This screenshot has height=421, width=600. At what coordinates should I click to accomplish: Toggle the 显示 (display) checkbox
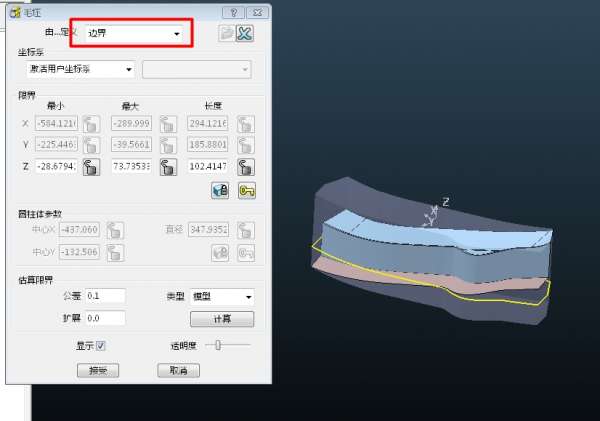[100, 346]
